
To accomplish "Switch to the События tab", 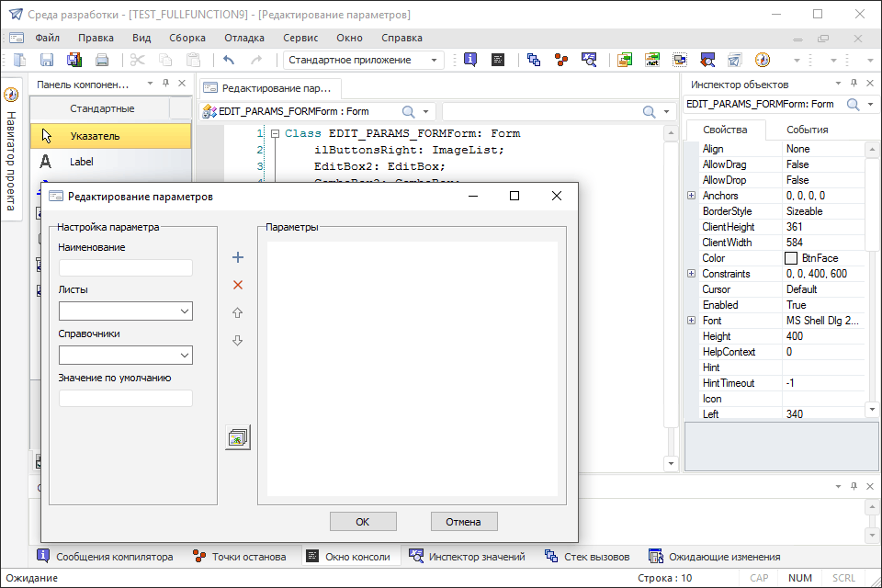I will pos(807,130).
